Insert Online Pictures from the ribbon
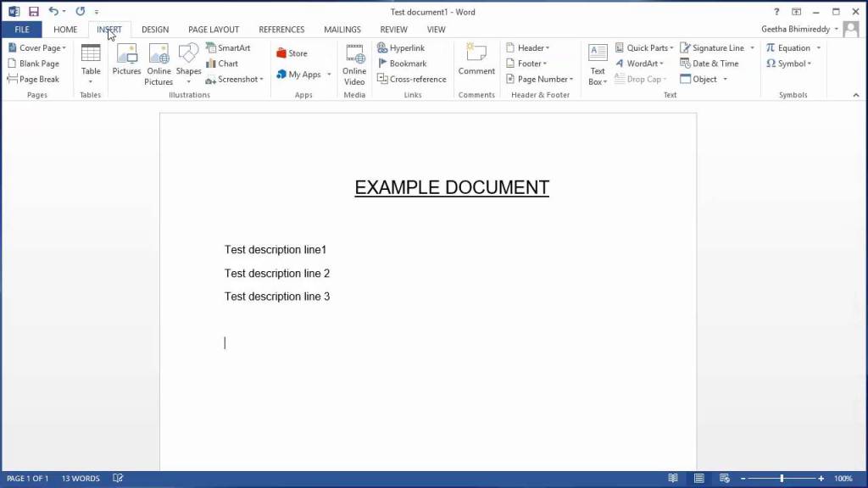 [159, 64]
